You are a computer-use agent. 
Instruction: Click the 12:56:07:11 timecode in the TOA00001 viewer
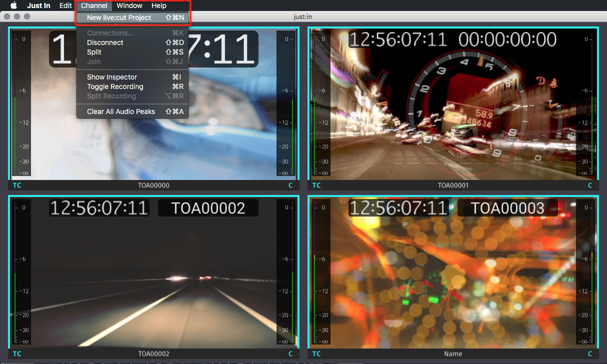pos(398,39)
